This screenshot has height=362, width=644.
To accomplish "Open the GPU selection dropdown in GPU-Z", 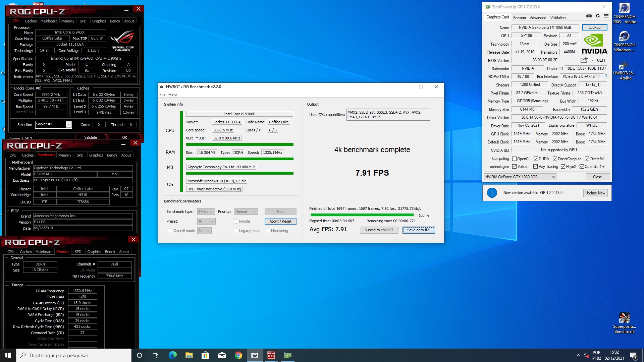I will point(520,177).
